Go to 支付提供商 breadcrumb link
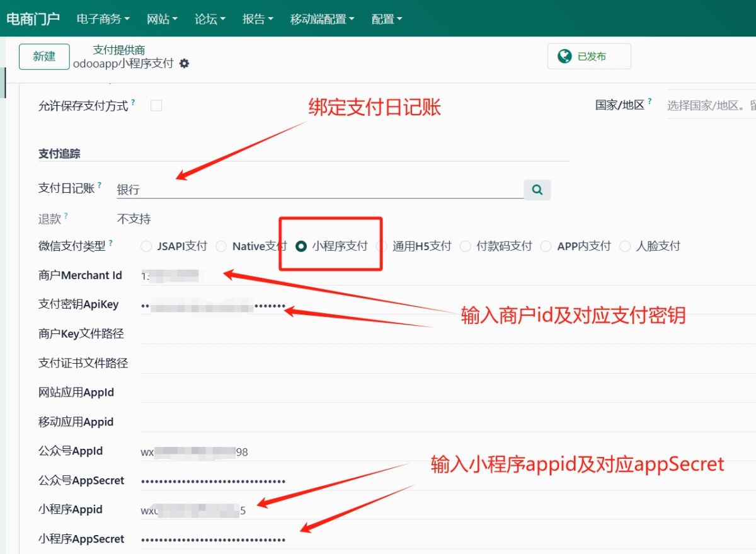Screen dimensions: 756x554 coord(119,50)
